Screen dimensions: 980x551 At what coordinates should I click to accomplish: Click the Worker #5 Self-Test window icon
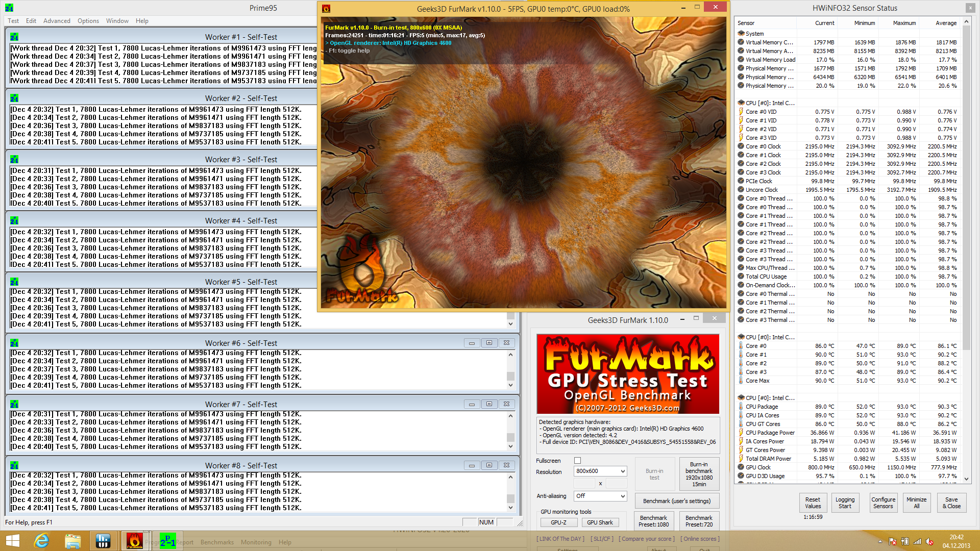(14, 282)
